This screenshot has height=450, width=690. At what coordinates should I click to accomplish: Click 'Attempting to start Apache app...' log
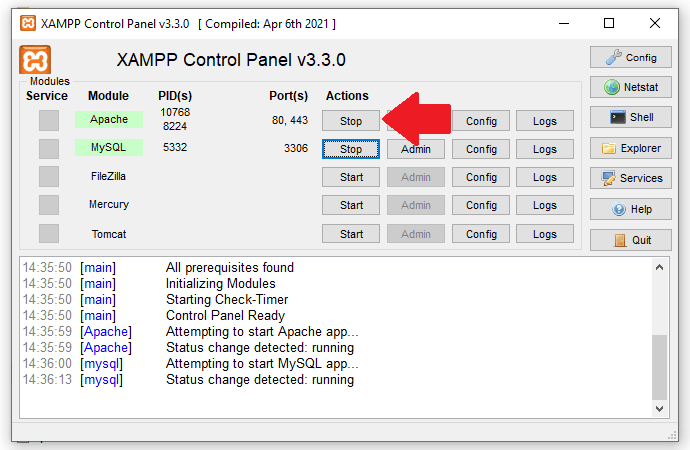click(x=262, y=331)
